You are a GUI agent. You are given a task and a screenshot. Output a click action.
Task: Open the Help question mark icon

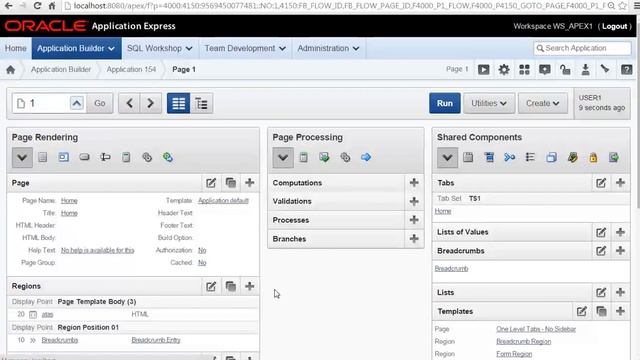pyautogui.click(x=627, y=70)
